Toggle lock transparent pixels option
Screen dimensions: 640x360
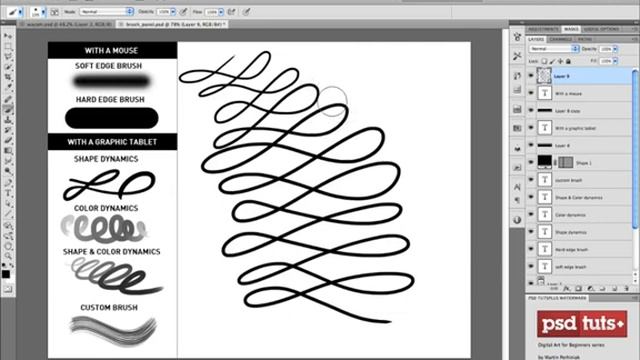click(544, 61)
